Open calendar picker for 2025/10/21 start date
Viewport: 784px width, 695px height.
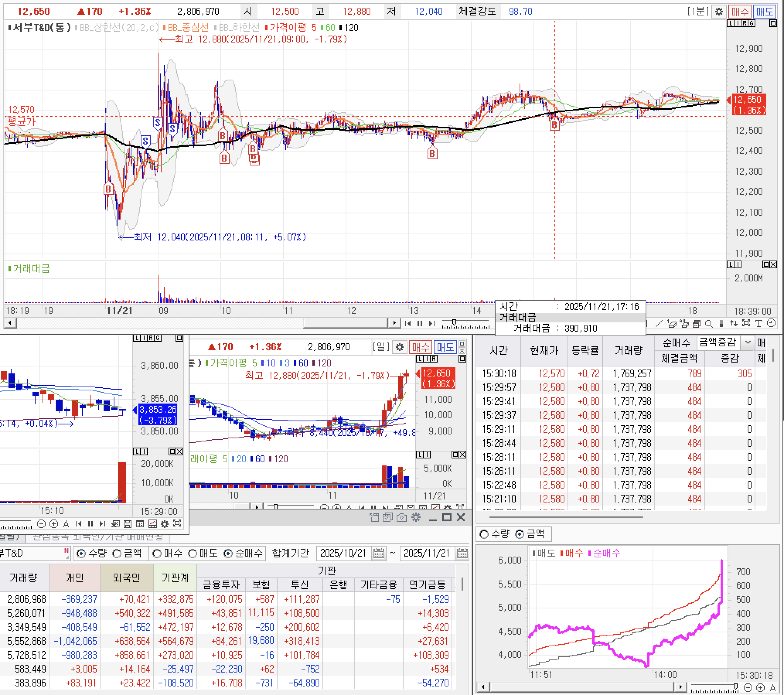coord(379,553)
